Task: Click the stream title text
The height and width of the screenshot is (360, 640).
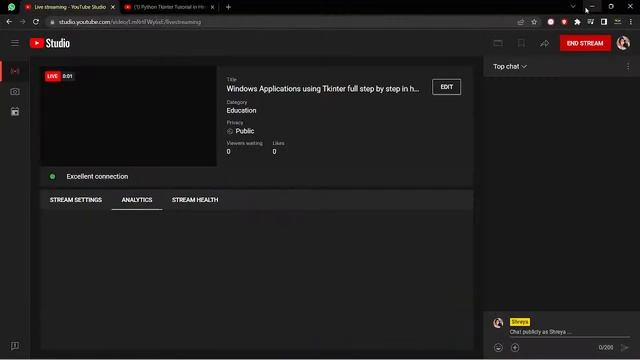Action: coord(322,89)
